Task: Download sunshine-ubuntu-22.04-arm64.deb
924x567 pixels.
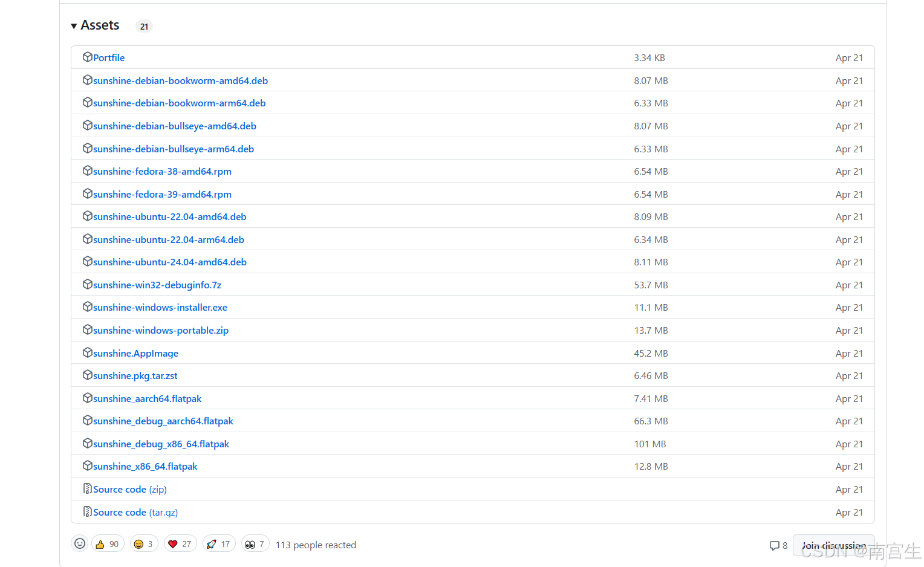Action: (169, 239)
